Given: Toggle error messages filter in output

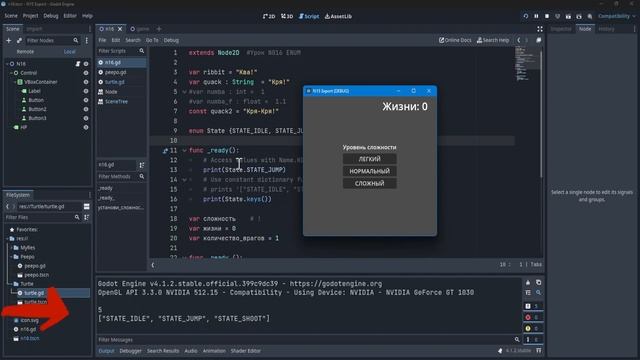Looking at the screenshot, I should pos(532,317).
